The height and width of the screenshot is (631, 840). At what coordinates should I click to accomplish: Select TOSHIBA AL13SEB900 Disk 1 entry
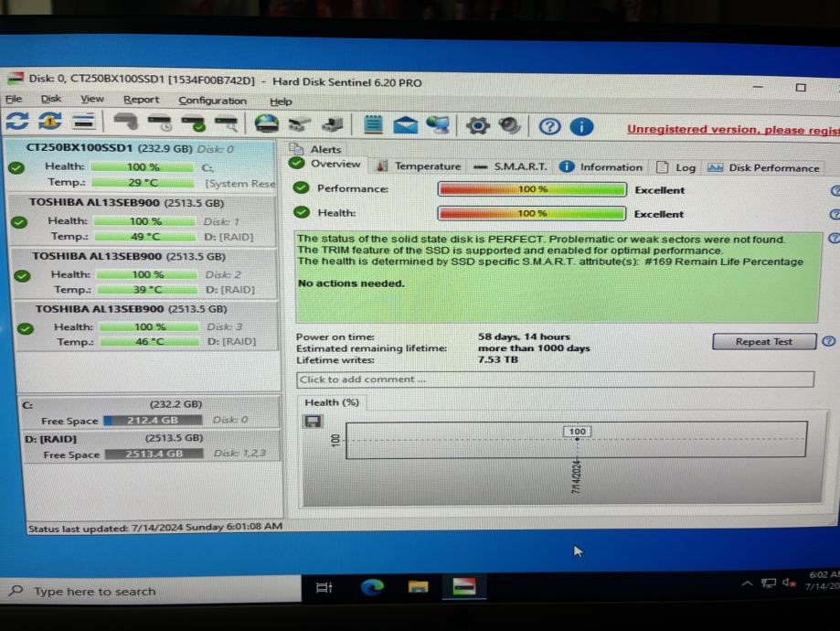point(144,219)
